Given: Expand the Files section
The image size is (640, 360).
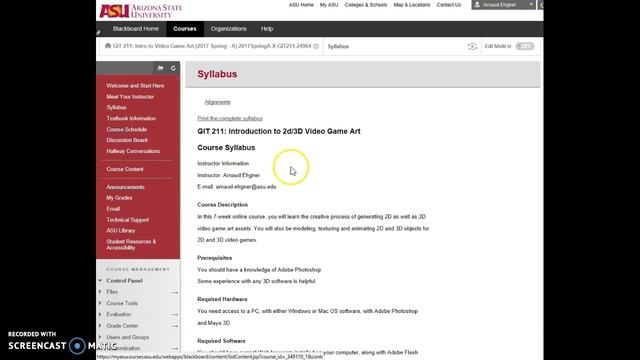Looking at the screenshot, I should [x=100, y=292].
